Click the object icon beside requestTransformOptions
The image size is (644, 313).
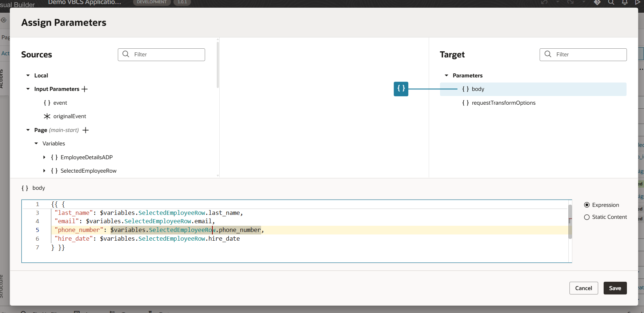[465, 103]
